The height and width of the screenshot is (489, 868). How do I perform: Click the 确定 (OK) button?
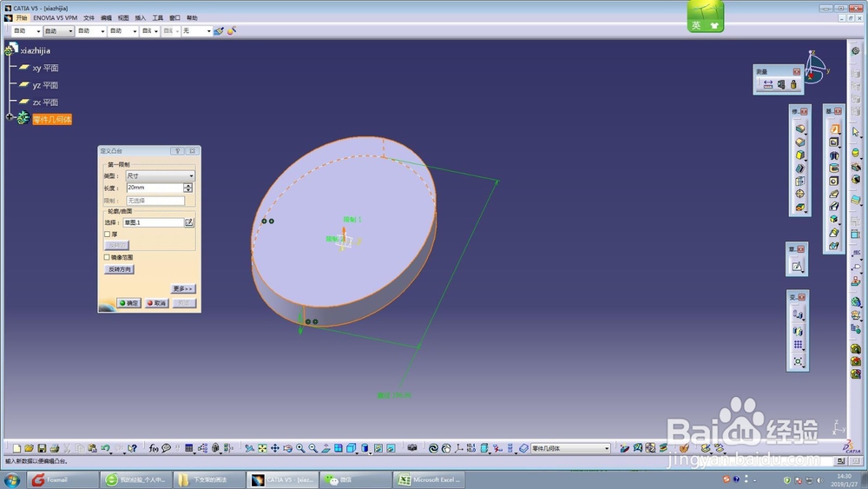pyautogui.click(x=128, y=303)
